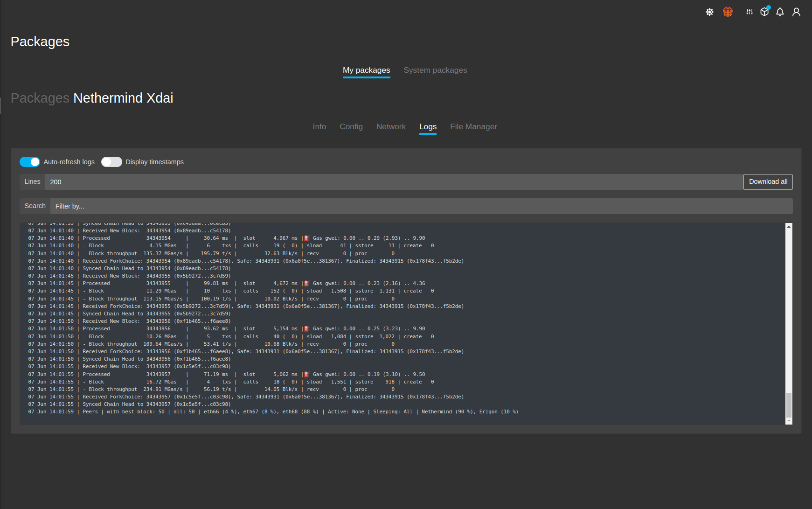Open the Config tab of Nethermind Xdai
812x509 pixels.
coord(351,126)
